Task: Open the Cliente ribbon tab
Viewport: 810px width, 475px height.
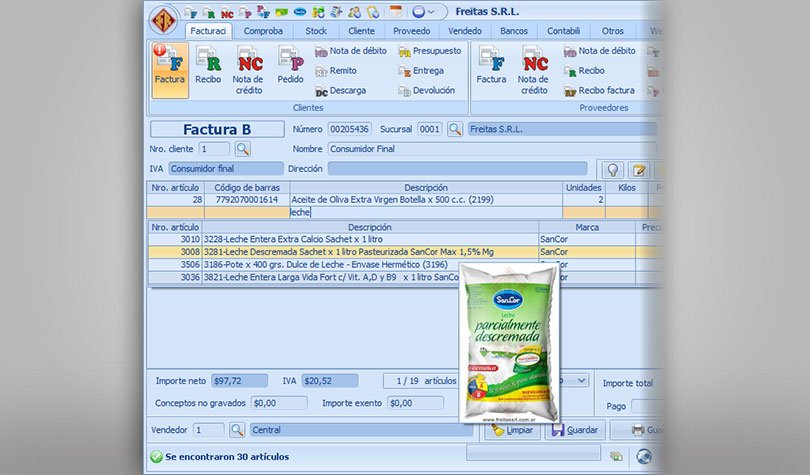Action: tap(361, 31)
